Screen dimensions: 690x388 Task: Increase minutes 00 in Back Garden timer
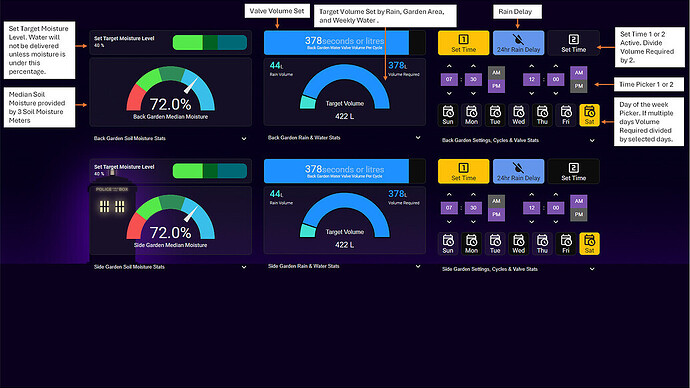pos(556,66)
